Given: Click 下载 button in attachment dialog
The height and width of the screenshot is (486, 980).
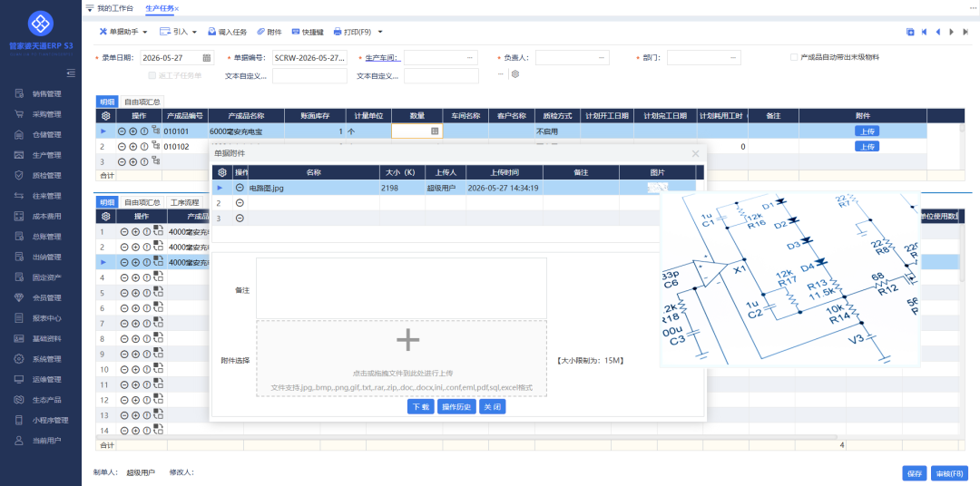Looking at the screenshot, I should 421,407.
